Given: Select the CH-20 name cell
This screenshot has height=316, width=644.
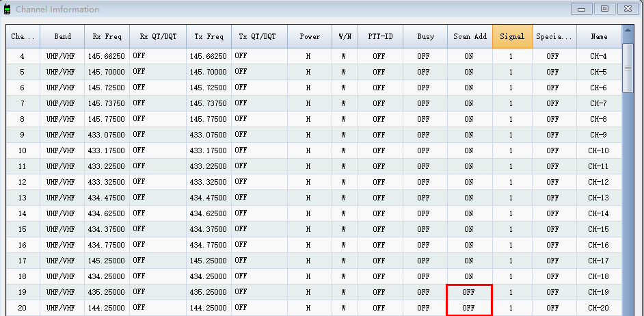Looking at the screenshot, I should pyautogui.click(x=600, y=308).
